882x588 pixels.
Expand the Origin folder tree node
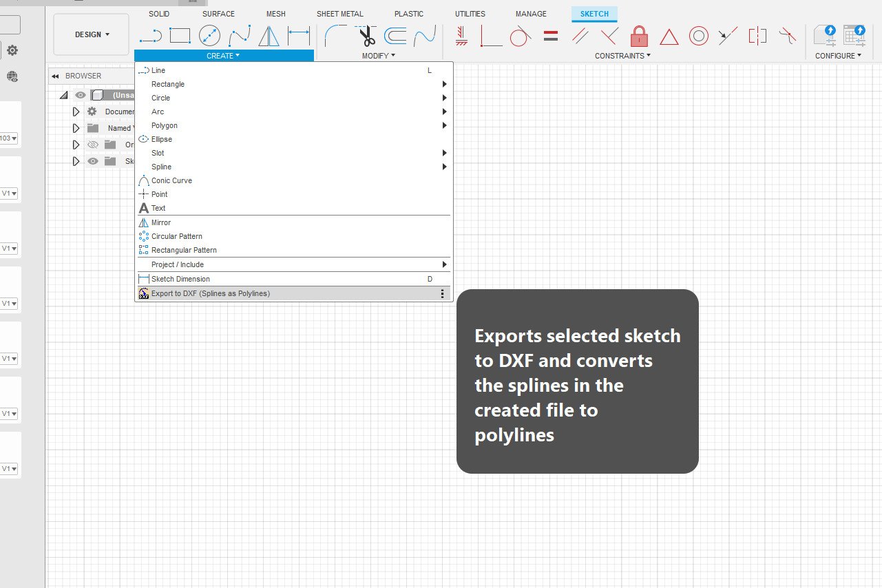pos(76,145)
